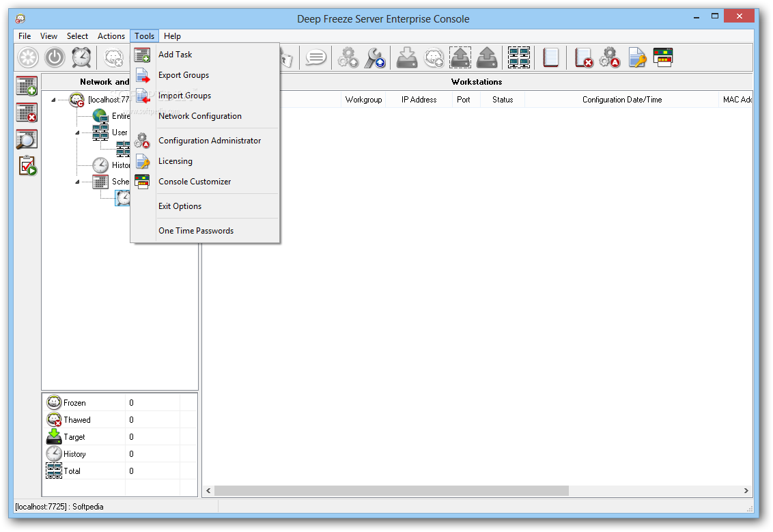This screenshot has width=773, height=532.
Task: Click the alarm clock toolbar icon
Action: pos(81,57)
